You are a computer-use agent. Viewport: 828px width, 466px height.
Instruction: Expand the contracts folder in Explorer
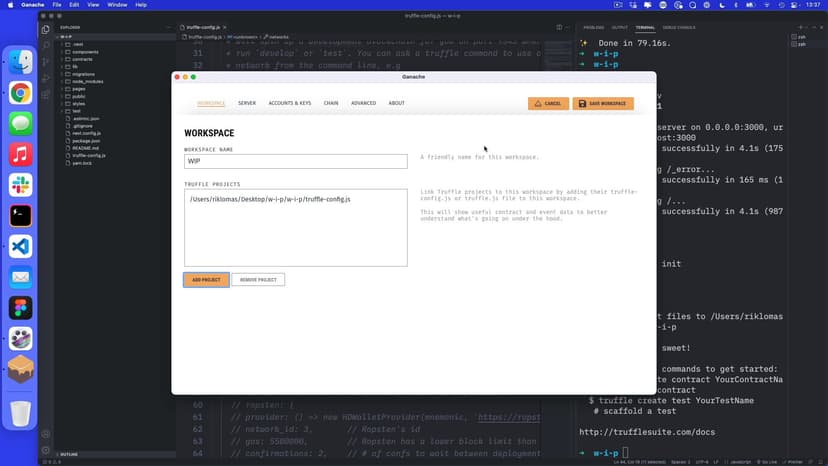(x=82, y=59)
